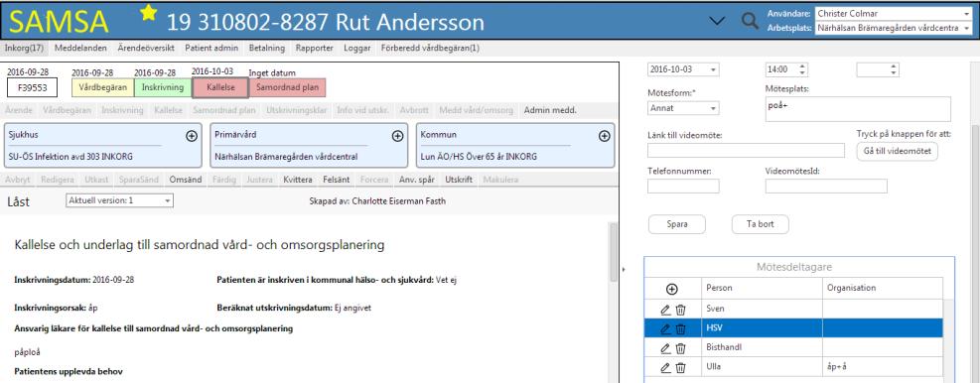The width and height of the screenshot is (980, 383).
Task: Click the Anv. spår action
Action: pos(416,180)
